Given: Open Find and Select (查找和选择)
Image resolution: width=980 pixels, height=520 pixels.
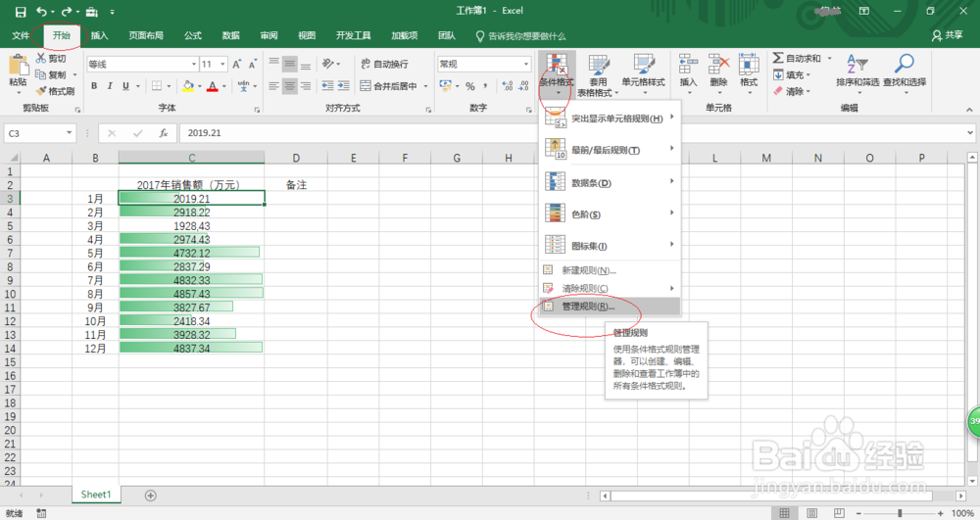Looking at the screenshot, I should pyautogui.click(x=905, y=71).
